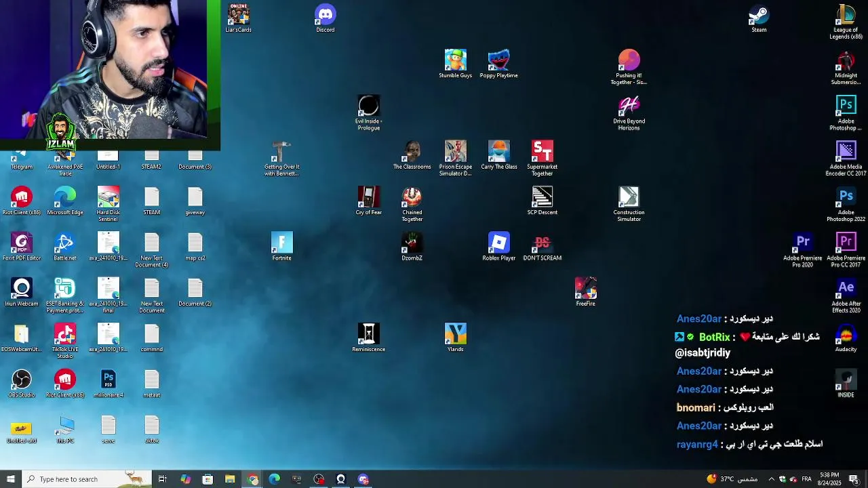Launch Adobe Media Encoder CC 2017
Screen dimensions: 868x488
pyautogui.click(x=846, y=159)
